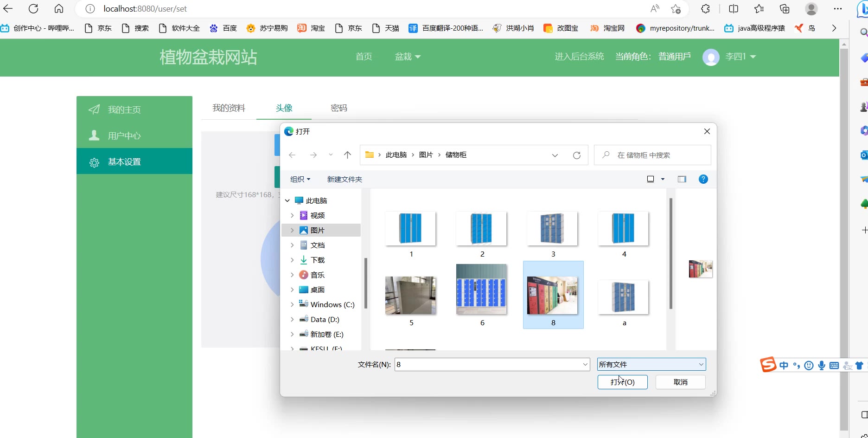
Task: Click the 用户中心 sidebar icon
Action: point(94,135)
